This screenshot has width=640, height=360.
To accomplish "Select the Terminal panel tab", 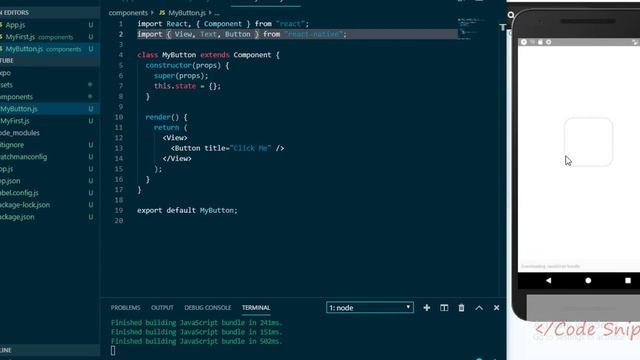I will pos(256,308).
